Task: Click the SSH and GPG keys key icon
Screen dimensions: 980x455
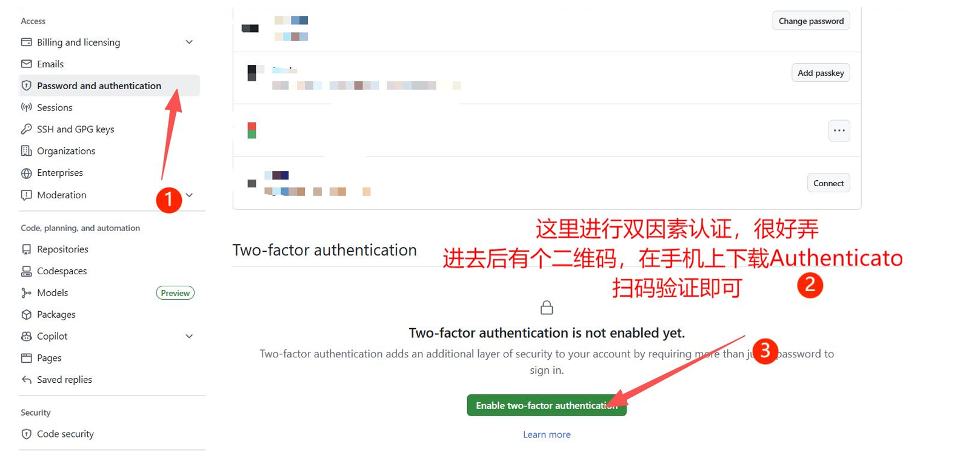Action: (x=26, y=129)
